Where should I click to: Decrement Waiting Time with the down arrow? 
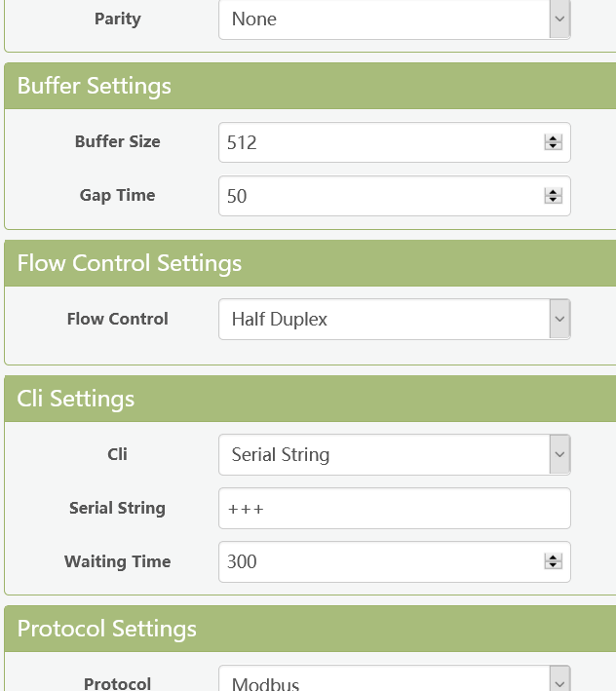[x=554, y=565]
